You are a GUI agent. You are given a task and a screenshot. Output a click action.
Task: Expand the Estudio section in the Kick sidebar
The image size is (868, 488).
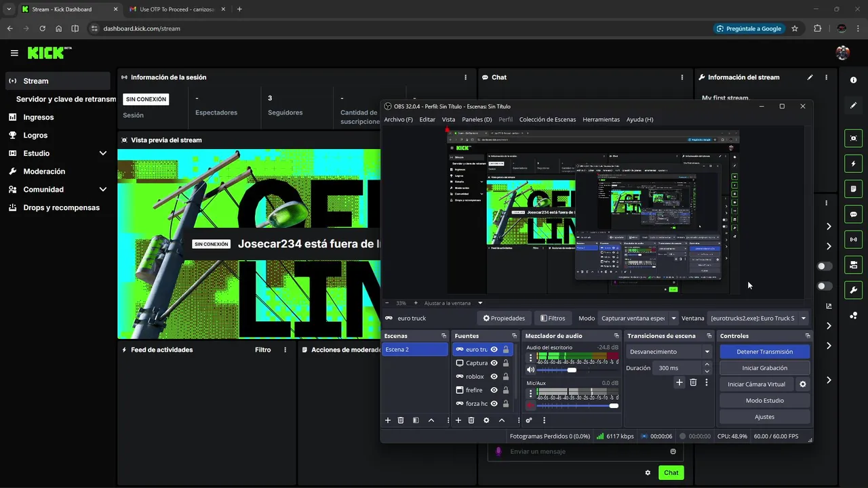click(102, 153)
